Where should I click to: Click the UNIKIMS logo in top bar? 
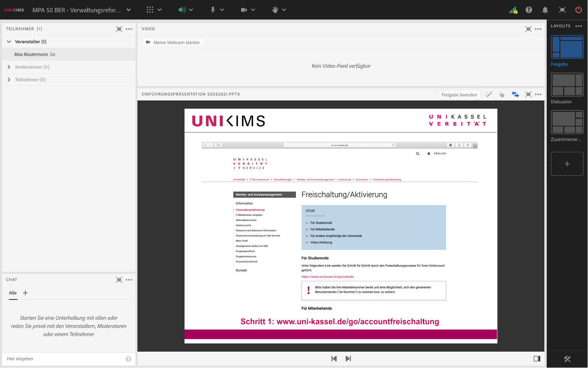(x=14, y=10)
